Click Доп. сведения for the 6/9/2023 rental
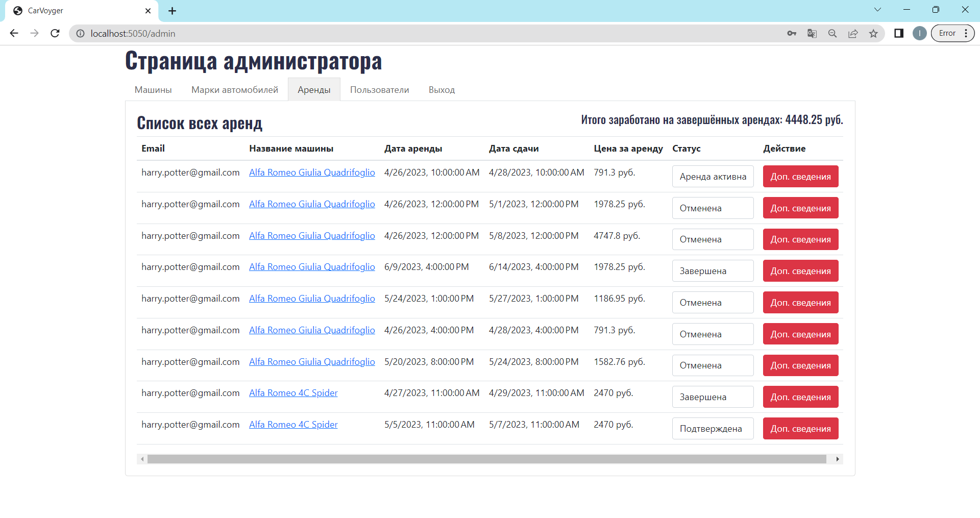Viewport: 980px width, 518px height. tap(800, 271)
